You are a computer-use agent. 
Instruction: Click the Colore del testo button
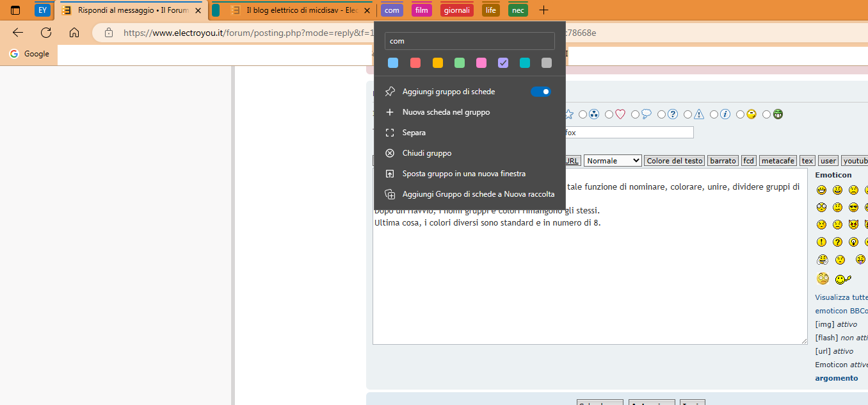point(674,161)
